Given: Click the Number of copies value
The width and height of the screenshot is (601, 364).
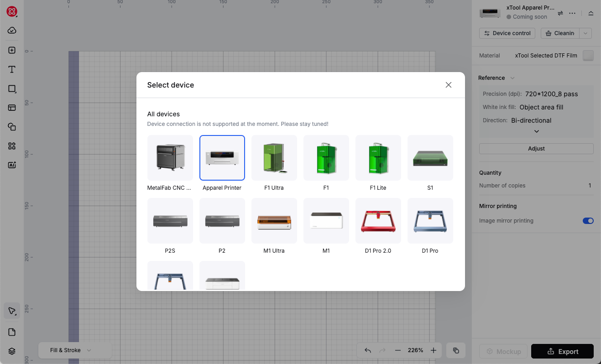Looking at the screenshot, I should click(x=590, y=186).
